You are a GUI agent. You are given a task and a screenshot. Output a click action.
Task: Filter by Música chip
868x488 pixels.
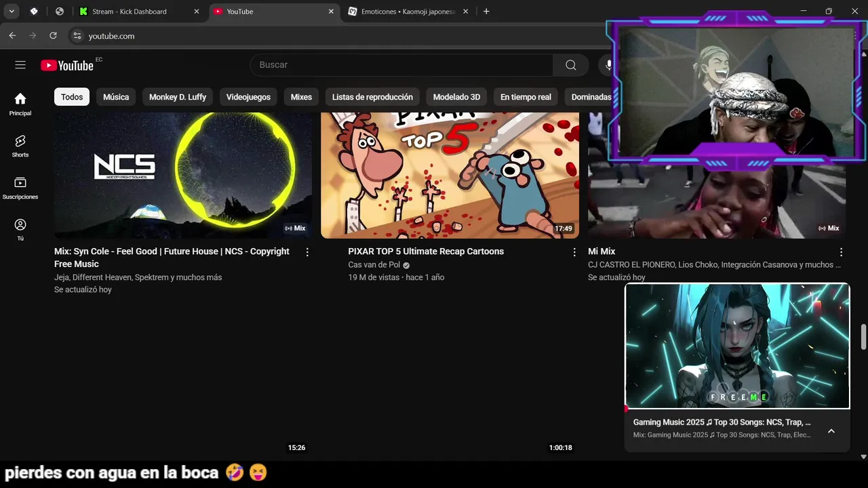tap(116, 97)
